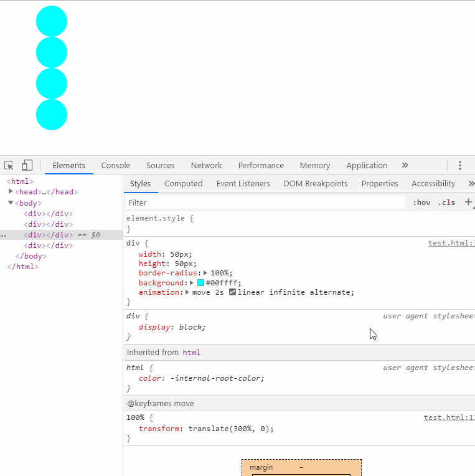475x476 pixels.
Task: Select the closing html tag
Action: (x=23, y=267)
